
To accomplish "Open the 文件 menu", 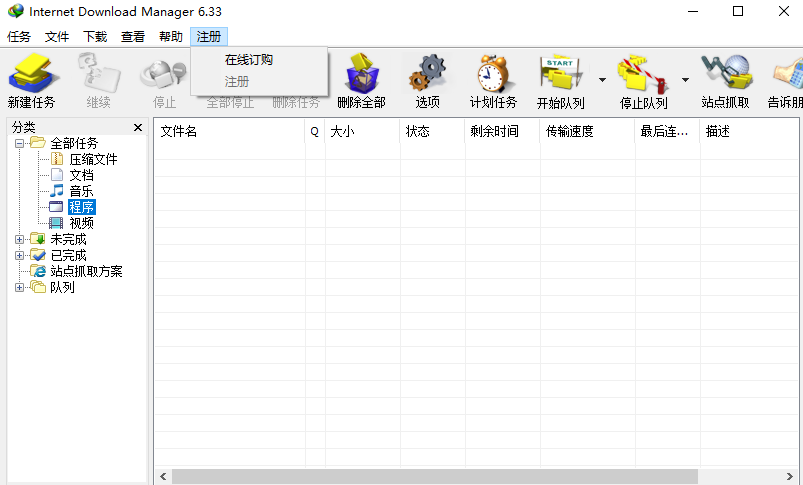I will [57, 36].
